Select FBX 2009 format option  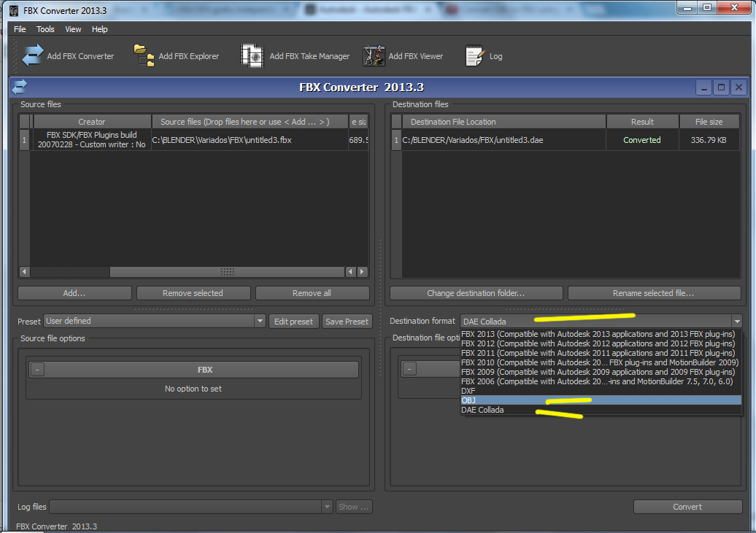tap(601, 372)
